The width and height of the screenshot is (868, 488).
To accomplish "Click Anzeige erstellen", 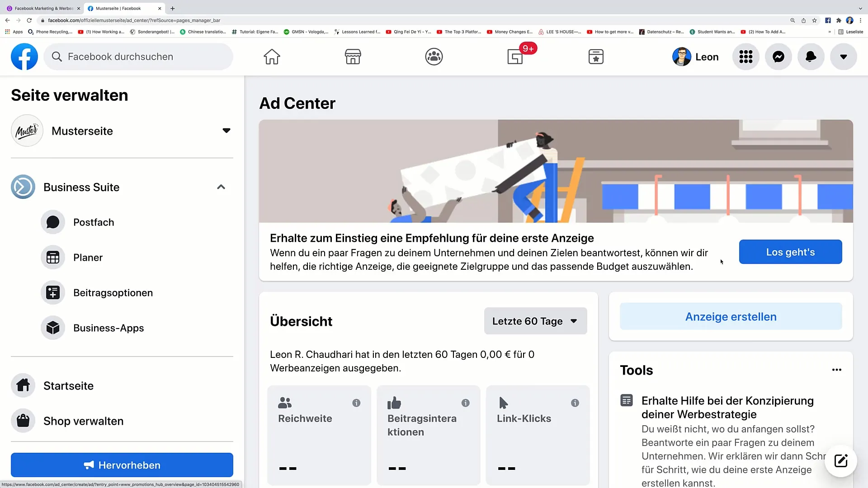I will [731, 317].
